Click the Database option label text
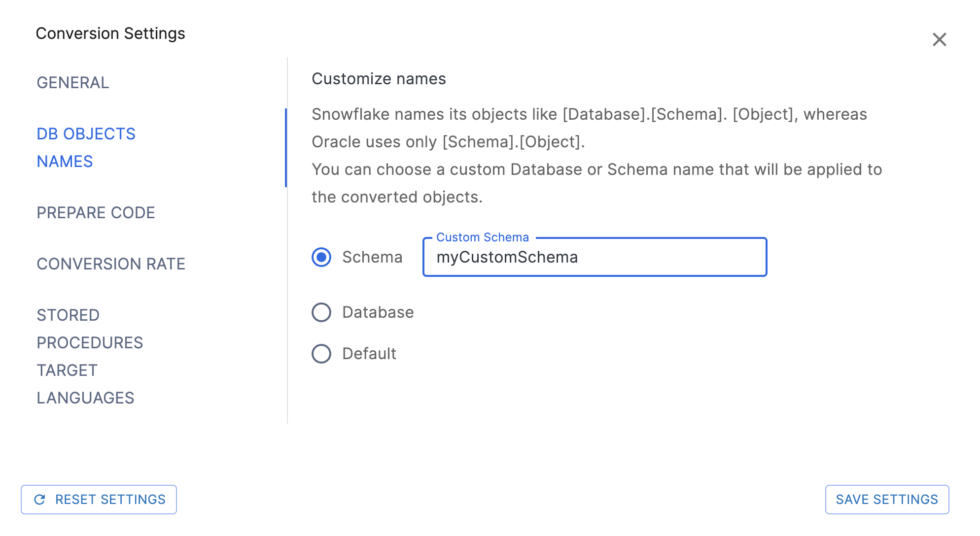Image resolution: width=980 pixels, height=536 pixels. click(378, 312)
